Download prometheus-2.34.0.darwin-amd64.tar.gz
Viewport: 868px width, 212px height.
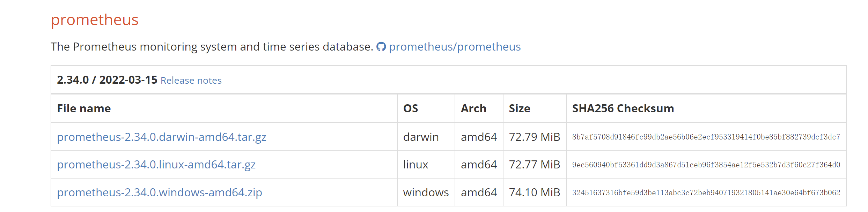(162, 137)
